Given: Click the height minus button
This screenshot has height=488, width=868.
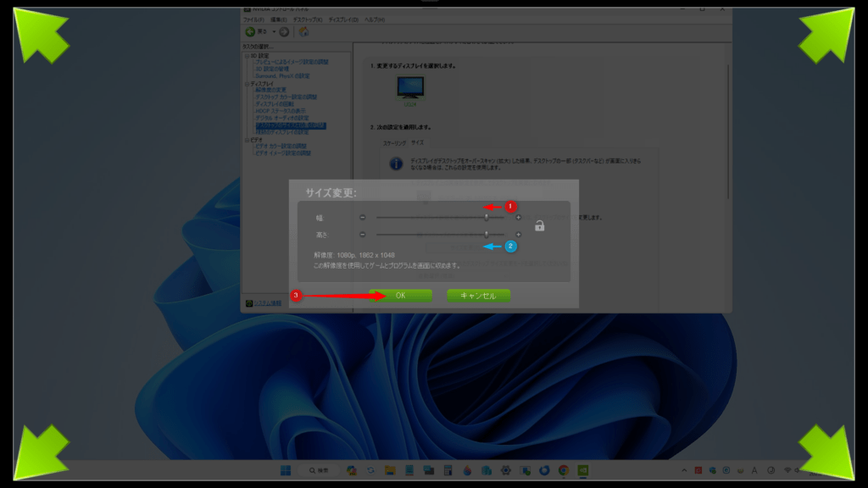Looking at the screenshot, I should pyautogui.click(x=363, y=235).
